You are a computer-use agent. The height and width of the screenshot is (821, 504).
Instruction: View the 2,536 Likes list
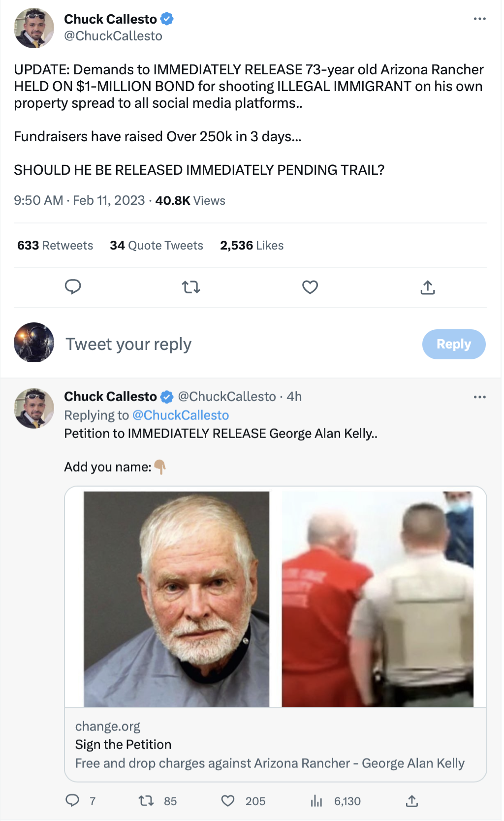point(252,245)
